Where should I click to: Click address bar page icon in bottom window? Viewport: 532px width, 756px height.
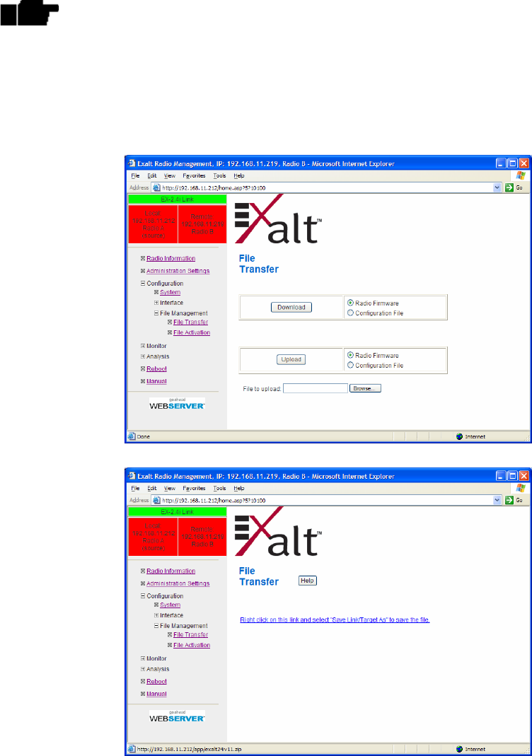tap(156, 500)
